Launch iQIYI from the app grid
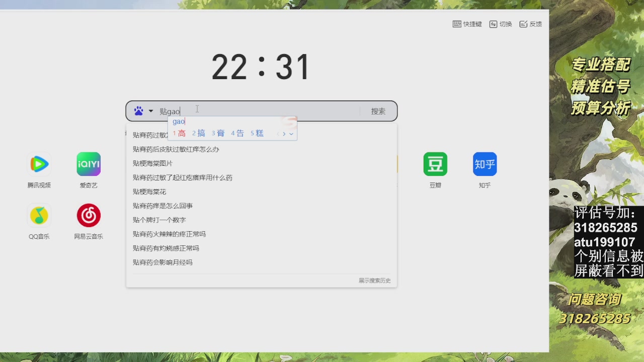Screen dimensions: 644x362 tap(88, 164)
